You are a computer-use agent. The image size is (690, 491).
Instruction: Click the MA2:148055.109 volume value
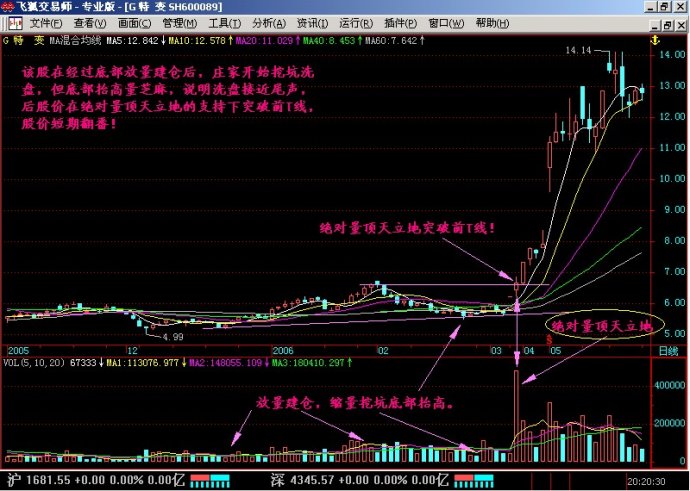click(x=225, y=363)
